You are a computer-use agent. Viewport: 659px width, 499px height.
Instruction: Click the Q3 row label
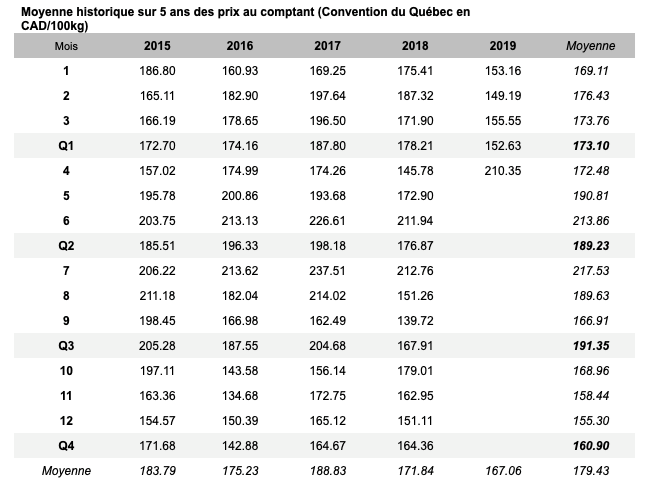point(67,346)
